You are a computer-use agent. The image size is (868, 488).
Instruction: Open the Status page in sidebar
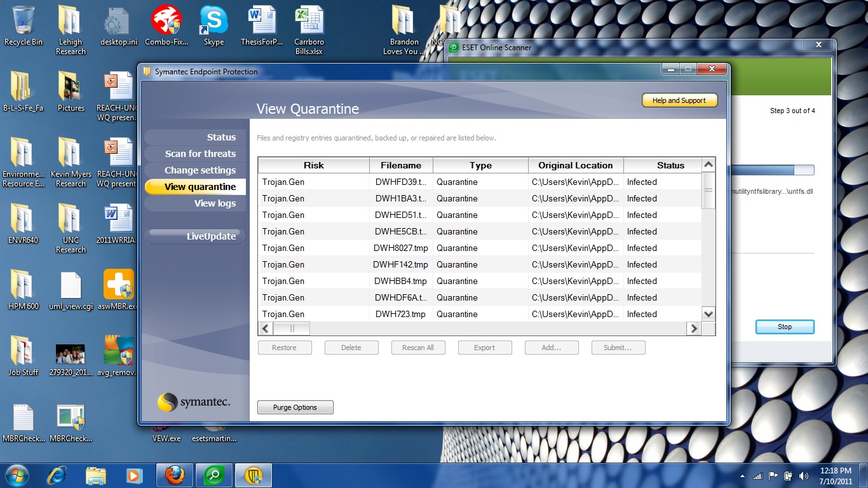tap(195, 137)
